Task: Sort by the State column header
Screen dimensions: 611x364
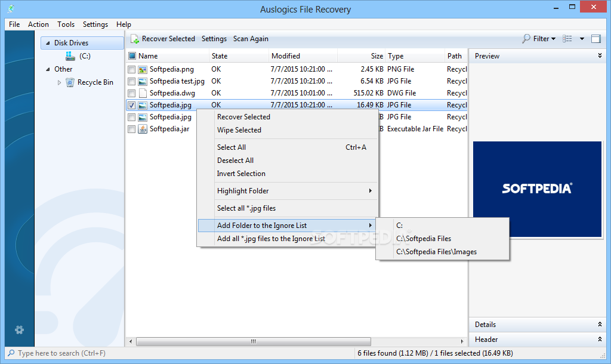Action: pyautogui.click(x=239, y=56)
